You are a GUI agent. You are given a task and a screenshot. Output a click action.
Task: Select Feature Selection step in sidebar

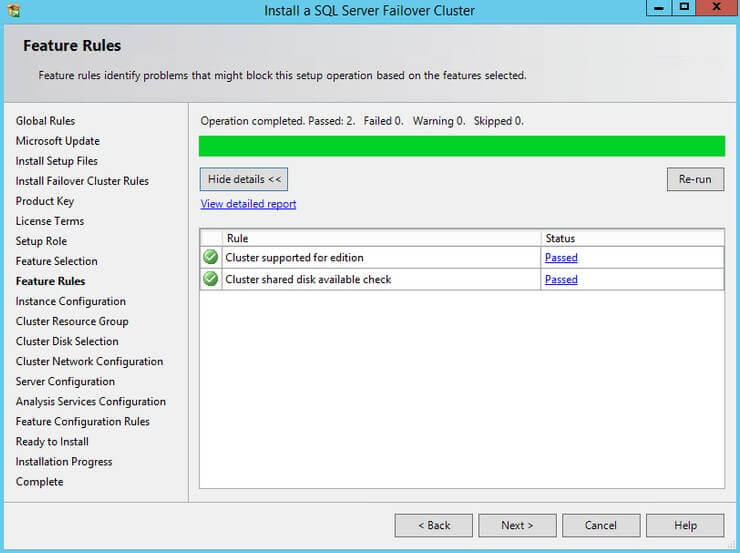click(56, 261)
